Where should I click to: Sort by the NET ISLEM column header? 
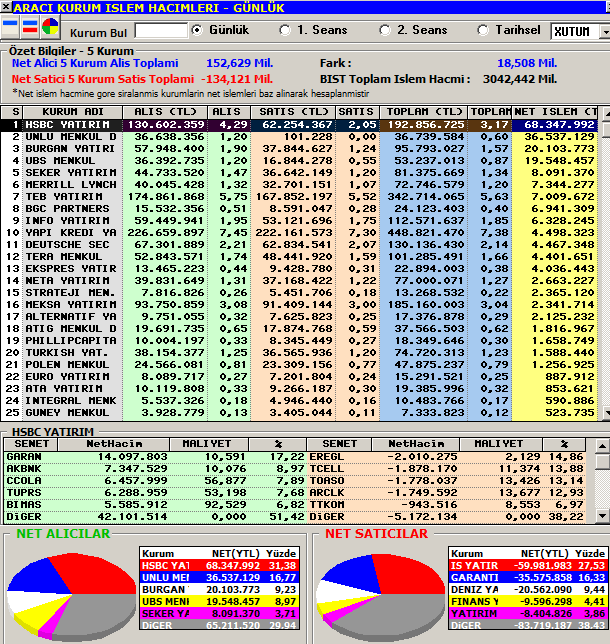[x=555, y=112]
